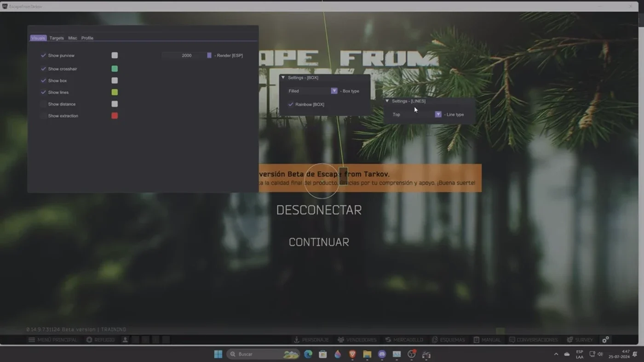Open the ESP LAA language selector
The height and width of the screenshot is (362, 644).
580,354
